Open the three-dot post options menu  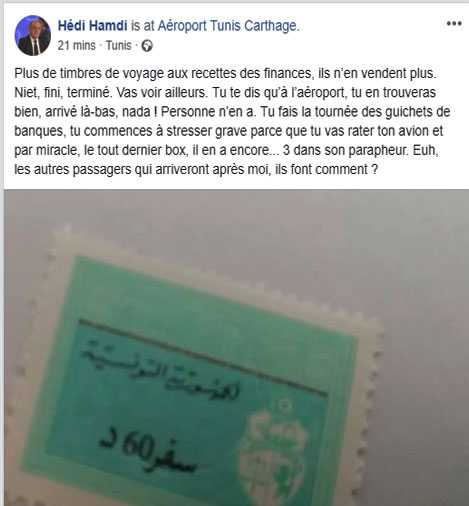(454, 24)
